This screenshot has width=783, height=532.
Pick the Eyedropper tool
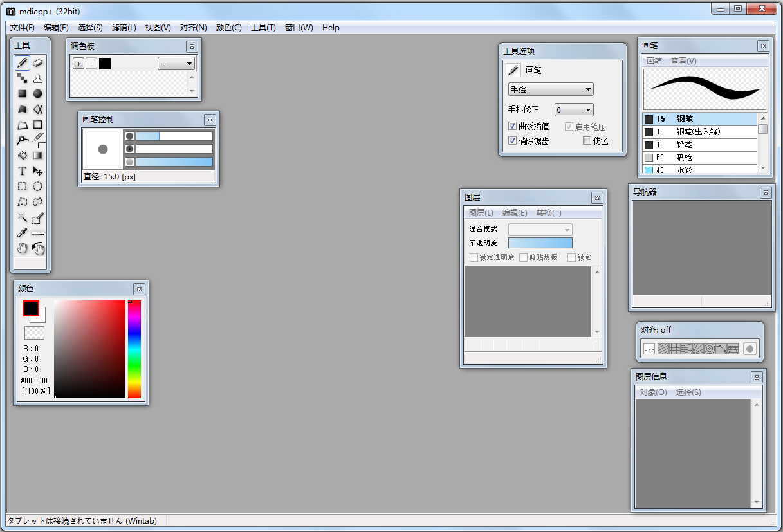click(x=22, y=232)
